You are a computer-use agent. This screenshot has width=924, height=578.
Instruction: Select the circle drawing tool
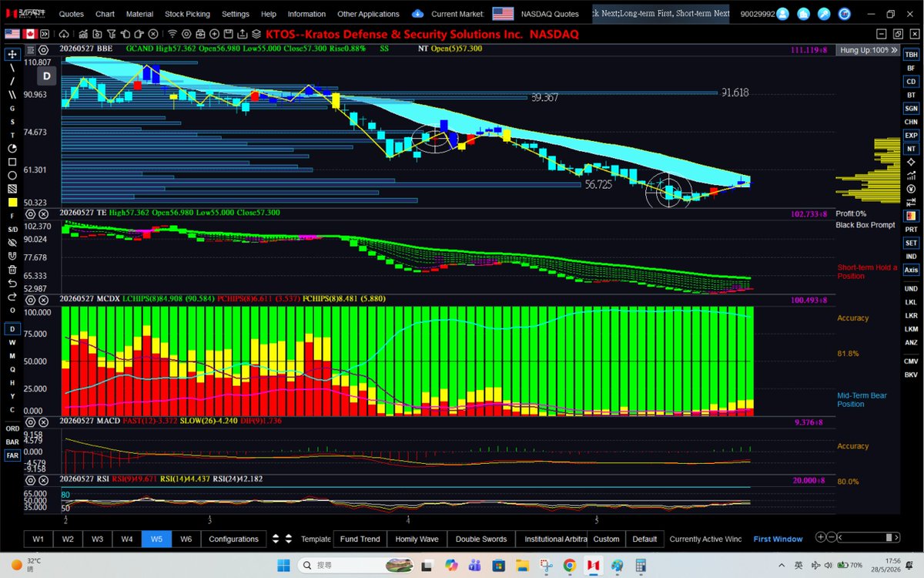click(12, 175)
